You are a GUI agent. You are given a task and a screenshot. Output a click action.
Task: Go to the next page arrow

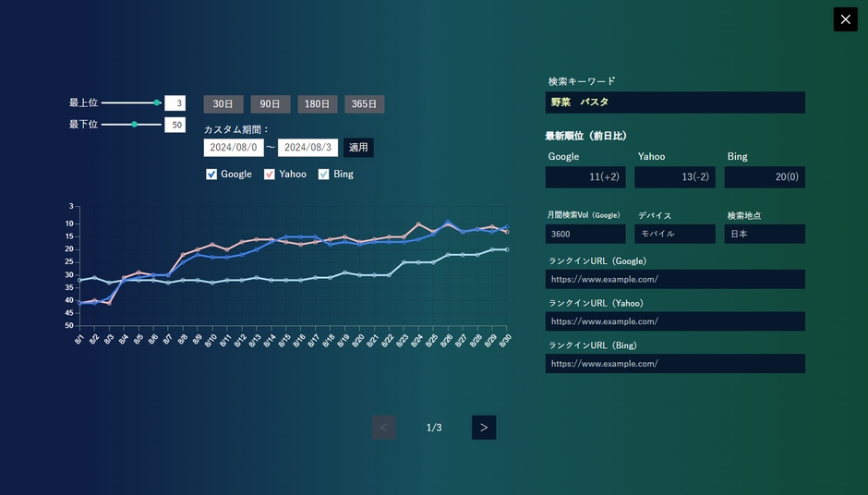484,428
